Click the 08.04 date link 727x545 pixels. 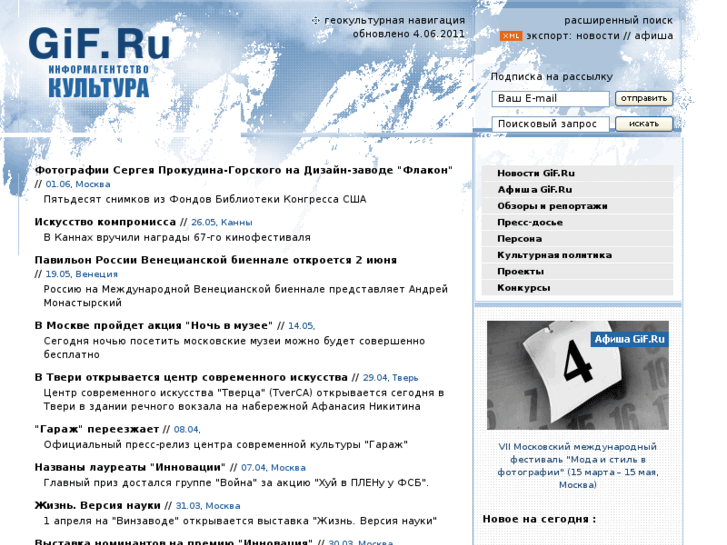point(187,430)
